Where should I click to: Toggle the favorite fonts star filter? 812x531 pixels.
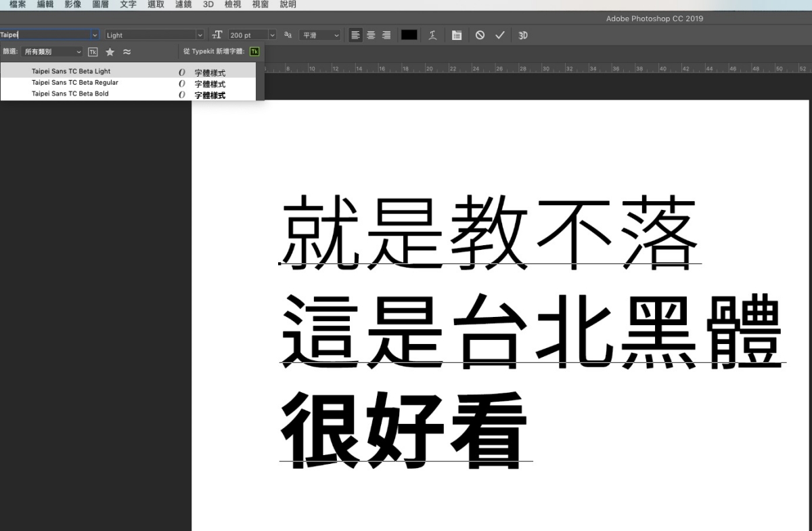(x=110, y=51)
